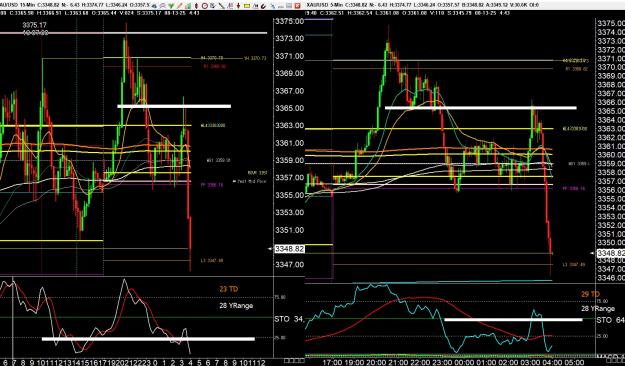Click the 'STO 34' stochastic label
Image resolution: width=625 pixels, height=366 pixels.
(x=289, y=319)
